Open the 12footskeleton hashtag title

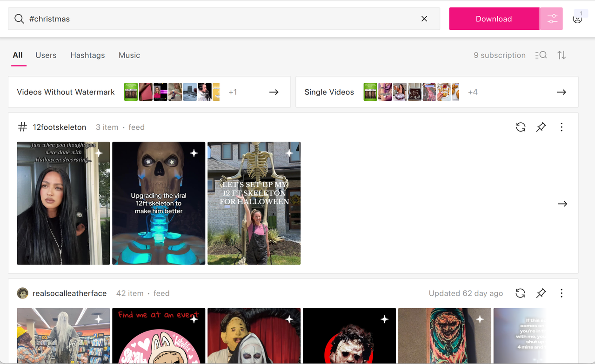coord(60,127)
